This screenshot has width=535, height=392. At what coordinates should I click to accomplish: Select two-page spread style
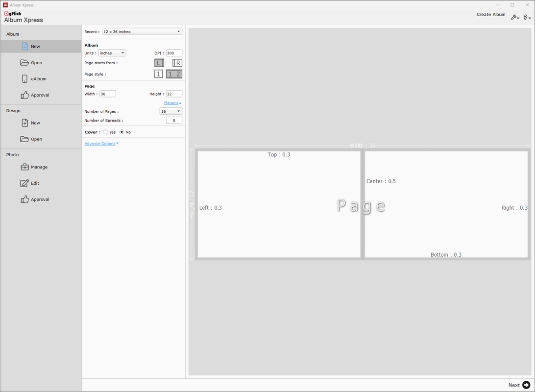click(174, 74)
